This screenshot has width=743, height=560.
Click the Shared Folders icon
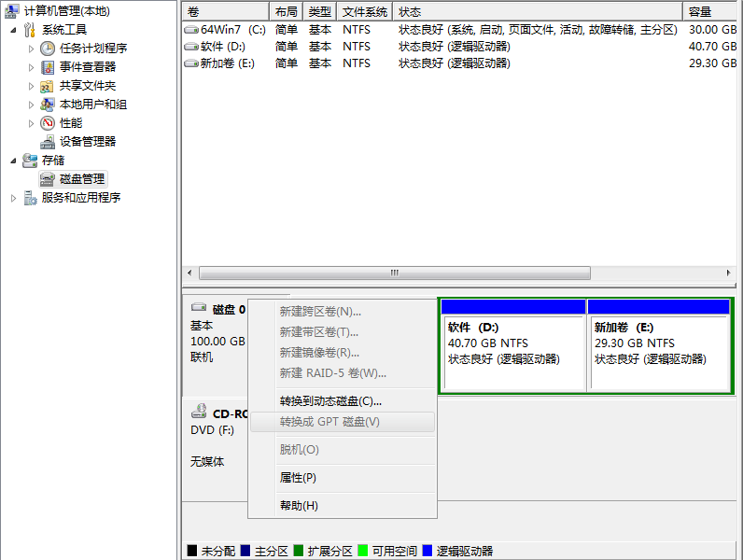(x=48, y=86)
